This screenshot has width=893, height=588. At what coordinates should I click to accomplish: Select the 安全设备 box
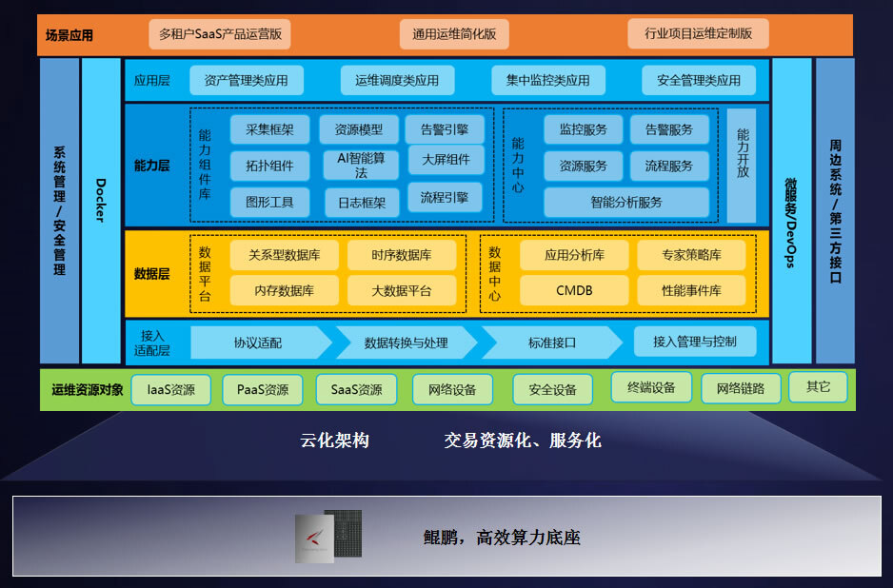[552, 390]
